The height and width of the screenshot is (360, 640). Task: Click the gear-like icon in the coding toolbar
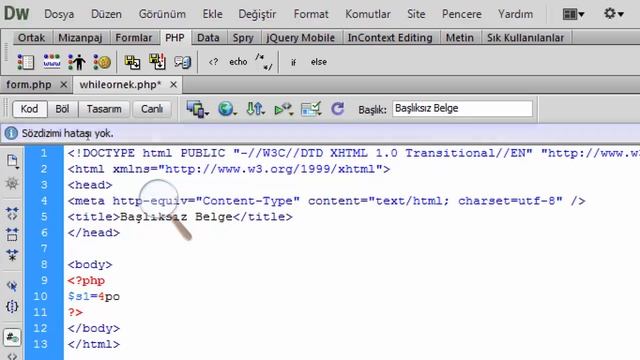[x=12, y=183]
